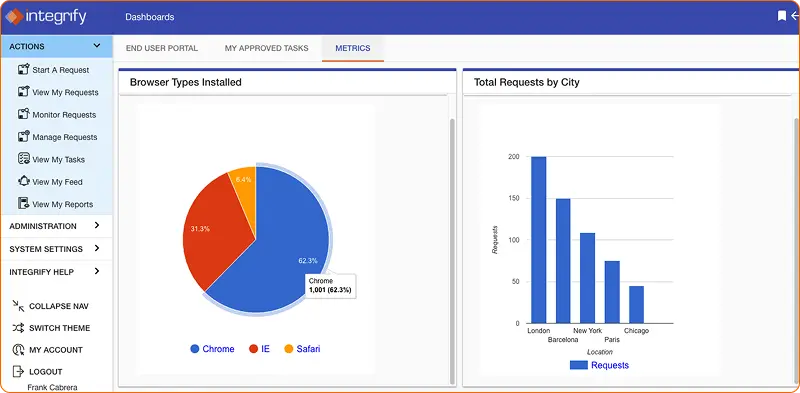Click the London bar in chart
Screen dimensions: 800x393
(538, 240)
